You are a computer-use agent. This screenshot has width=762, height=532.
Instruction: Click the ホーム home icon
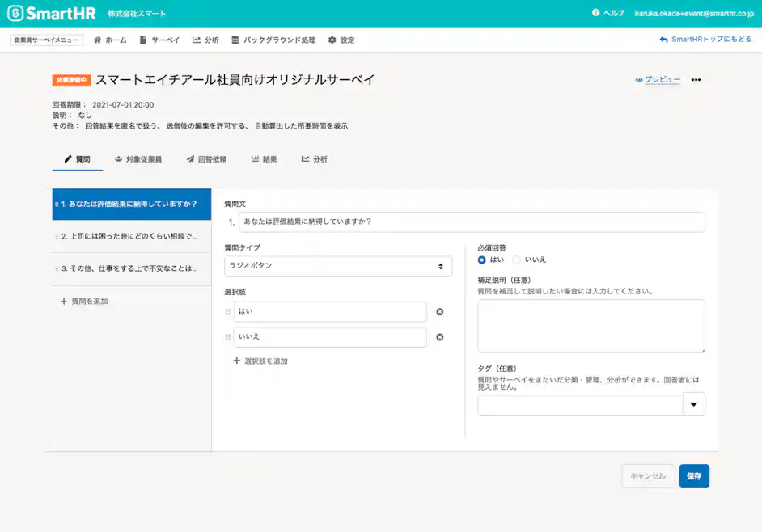tap(98, 39)
